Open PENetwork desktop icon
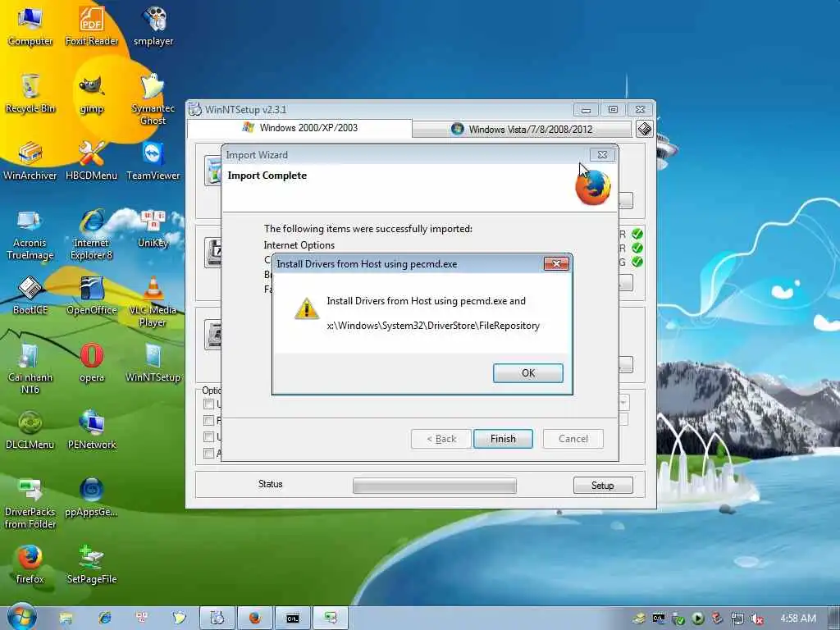This screenshot has height=630, width=840. pyautogui.click(x=92, y=430)
